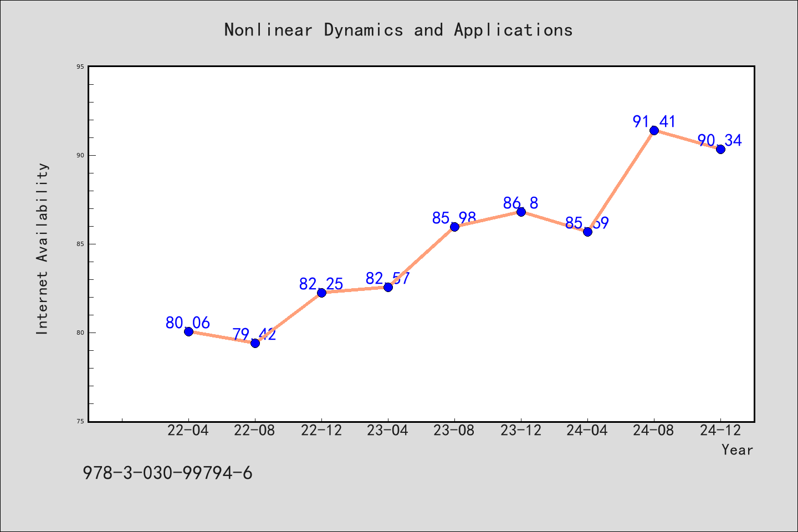The height and width of the screenshot is (532, 798).
Task: Select the data point labeled 80.06
Action: [188, 331]
